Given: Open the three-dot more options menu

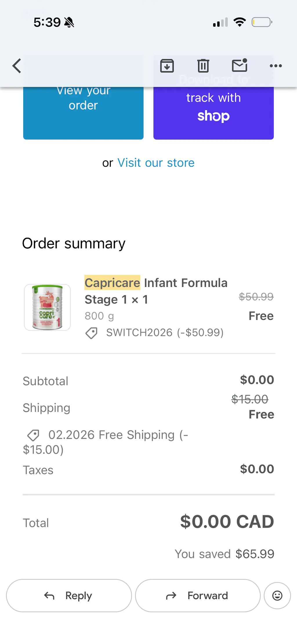Looking at the screenshot, I should [x=276, y=66].
